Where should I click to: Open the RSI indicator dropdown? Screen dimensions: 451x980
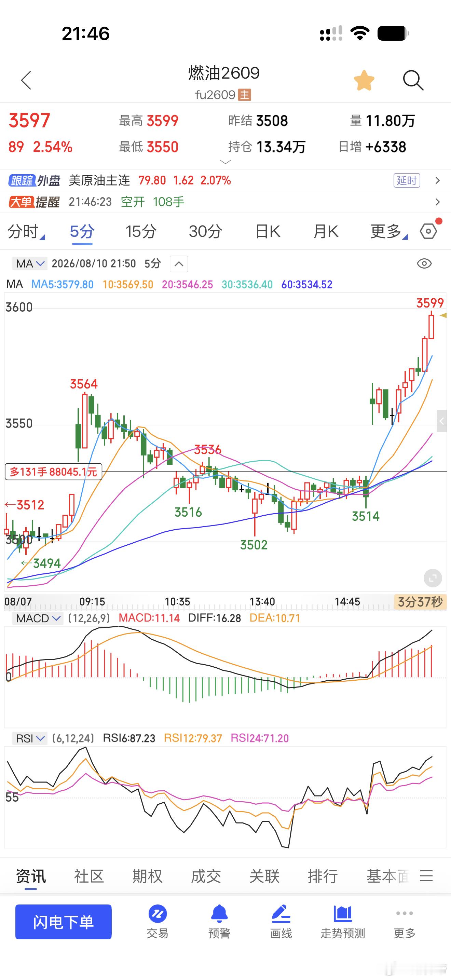[x=30, y=738]
